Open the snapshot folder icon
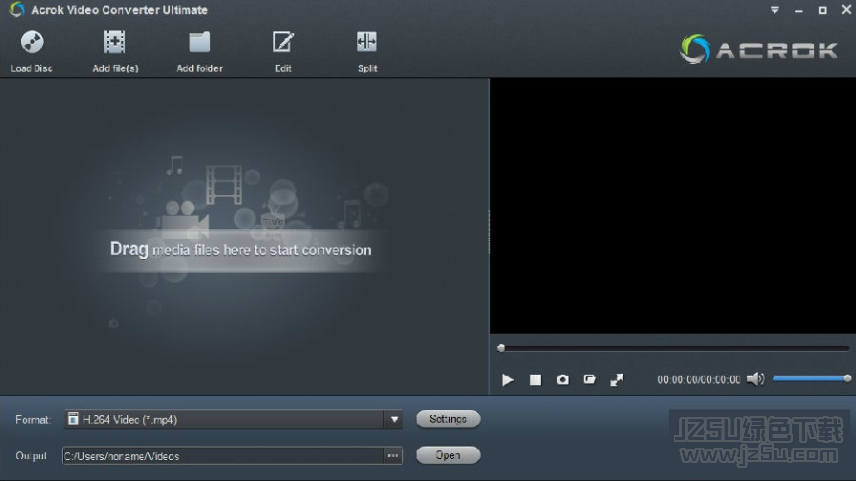 click(590, 379)
